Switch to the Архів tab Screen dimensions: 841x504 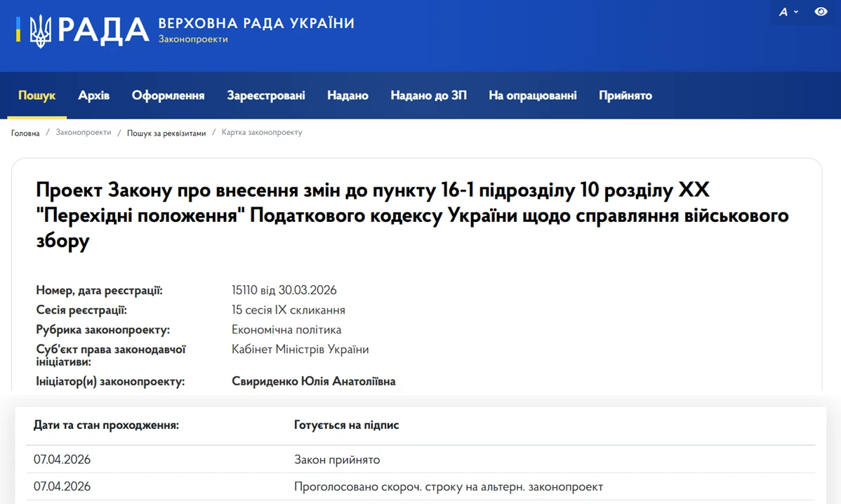point(93,95)
